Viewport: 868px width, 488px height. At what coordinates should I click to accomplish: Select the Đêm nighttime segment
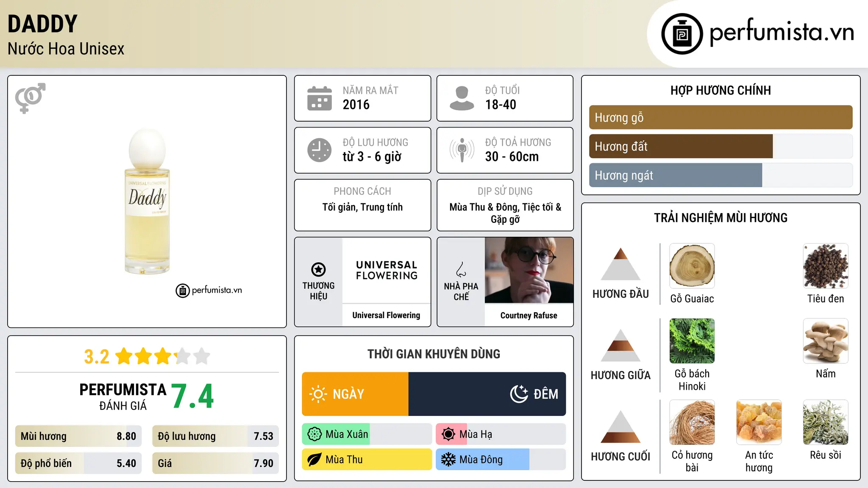coord(487,394)
